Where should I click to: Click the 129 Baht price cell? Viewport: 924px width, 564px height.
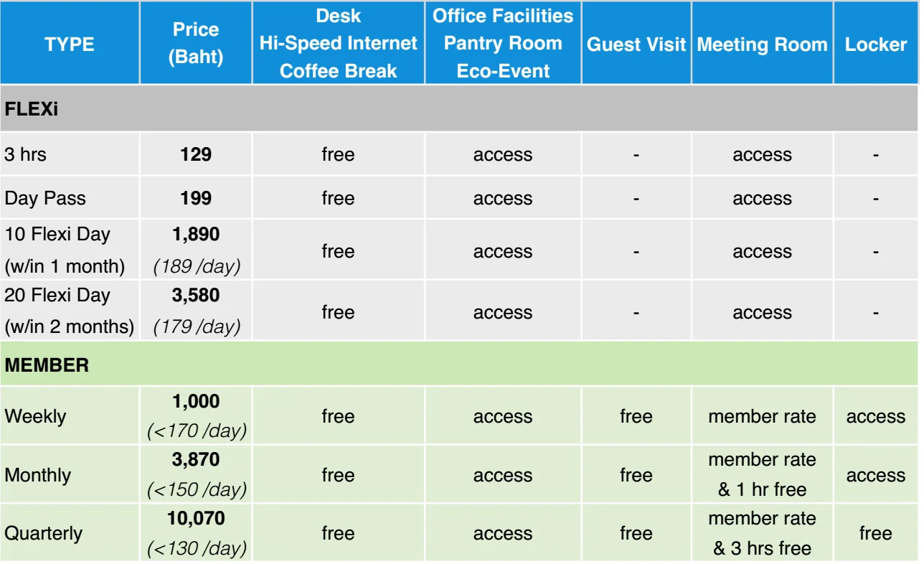tap(196, 154)
